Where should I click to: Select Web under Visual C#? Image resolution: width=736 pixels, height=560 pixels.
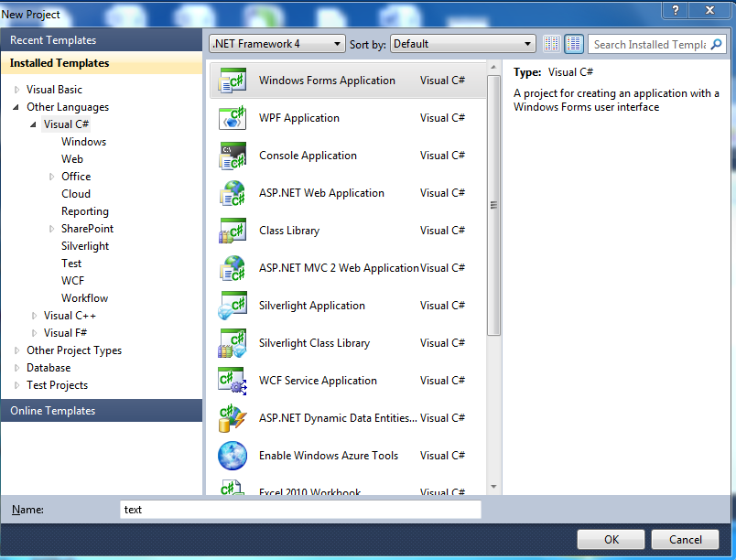click(71, 159)
